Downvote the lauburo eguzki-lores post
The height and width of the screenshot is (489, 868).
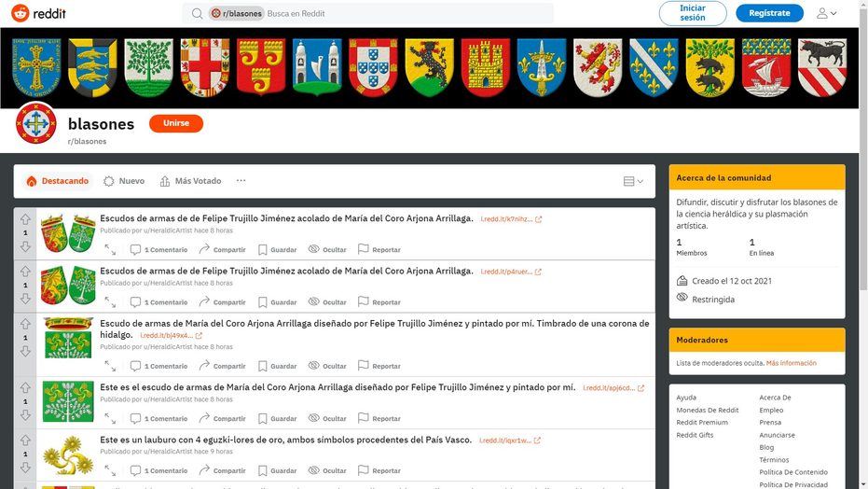coord(25,468)
